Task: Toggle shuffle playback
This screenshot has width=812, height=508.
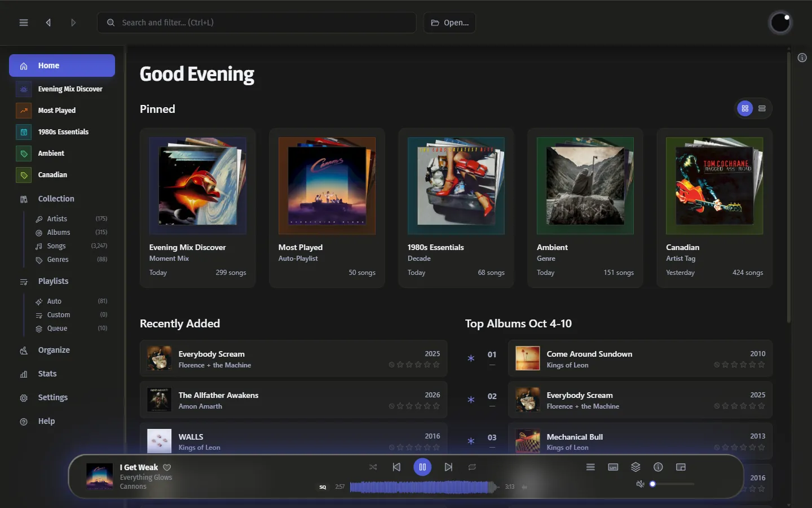Action: [373, 467]
